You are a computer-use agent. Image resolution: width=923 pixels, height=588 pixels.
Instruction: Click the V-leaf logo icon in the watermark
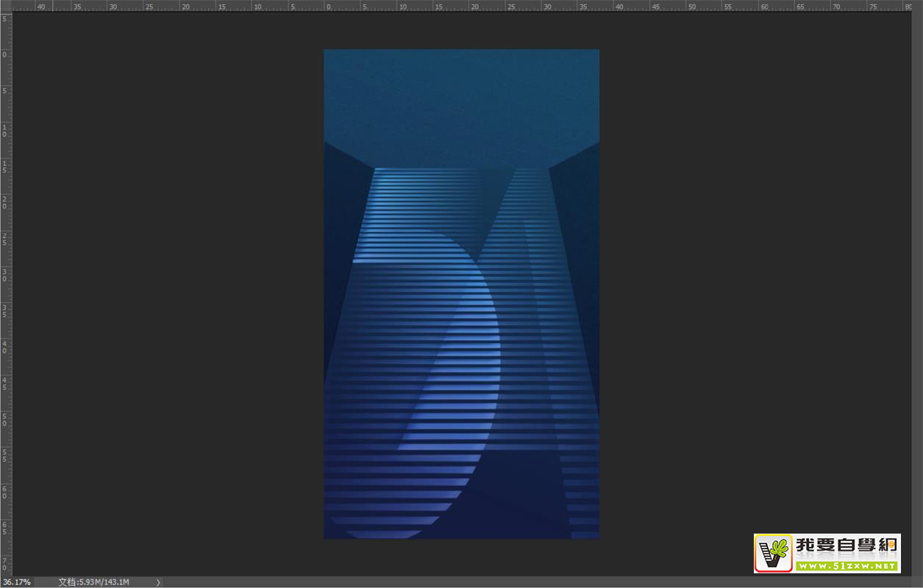click(774, 553)
